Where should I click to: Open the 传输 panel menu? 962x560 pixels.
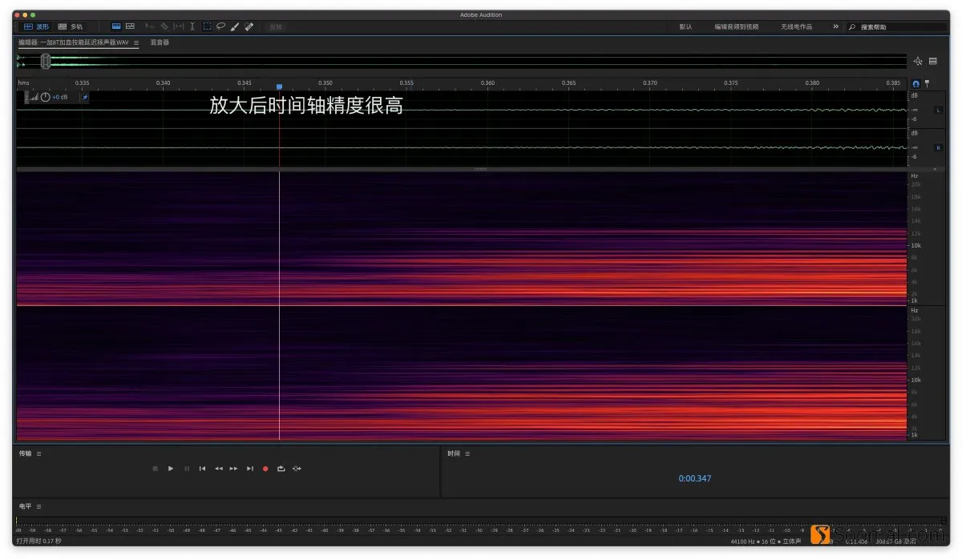(x=38, y=453)
